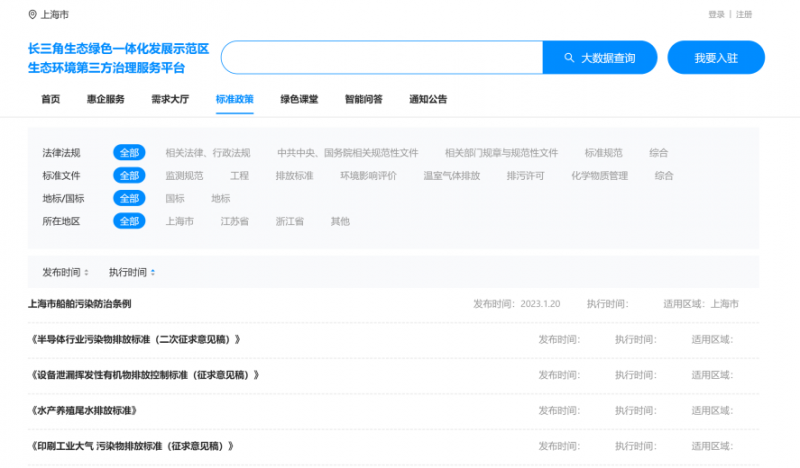800x468 pixels.
Task: Click the location pin icon beside 上海市
Action: pyautogui.click(x=32, y=15)
